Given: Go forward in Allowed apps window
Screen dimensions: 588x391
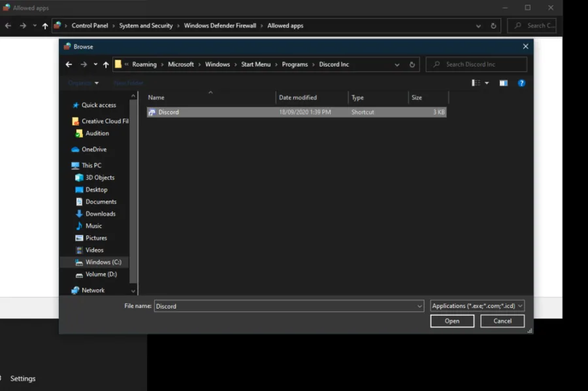Looking at the screenshot, I should coord(23,25).
